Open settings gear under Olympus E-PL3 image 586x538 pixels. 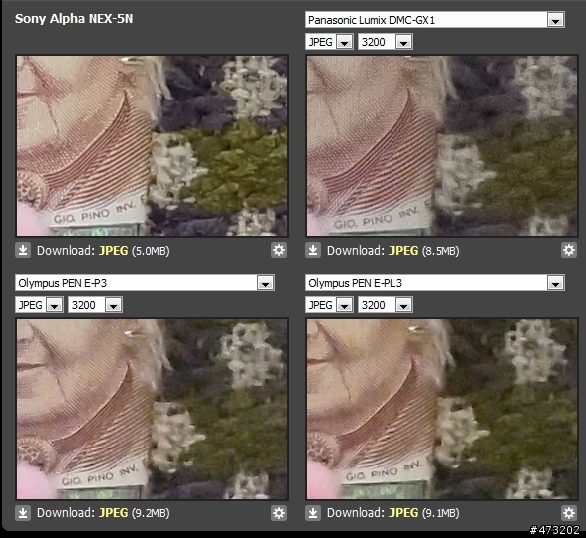pos(569,513)
